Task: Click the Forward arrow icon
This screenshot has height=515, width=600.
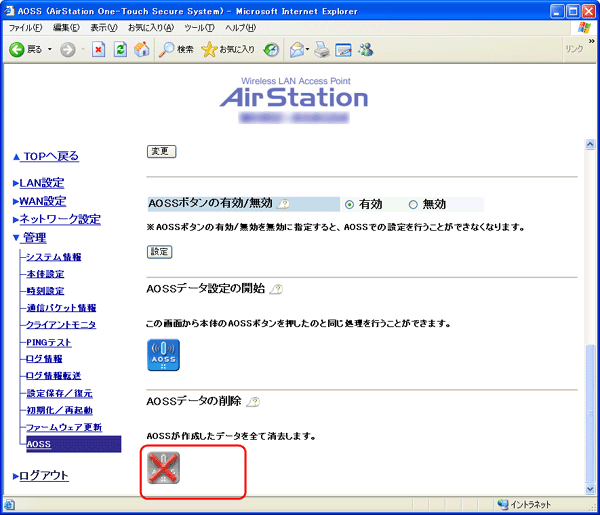Action: click(x=68, y=49)
